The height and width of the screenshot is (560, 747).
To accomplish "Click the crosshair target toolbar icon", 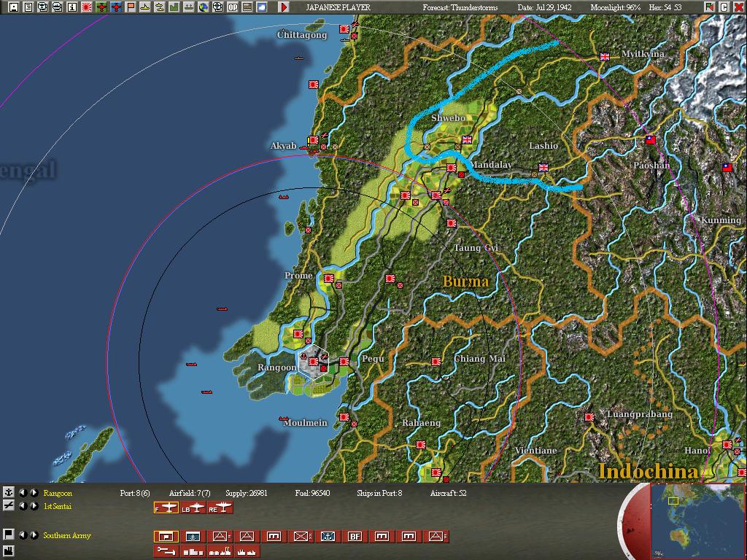I will [217, 7].
